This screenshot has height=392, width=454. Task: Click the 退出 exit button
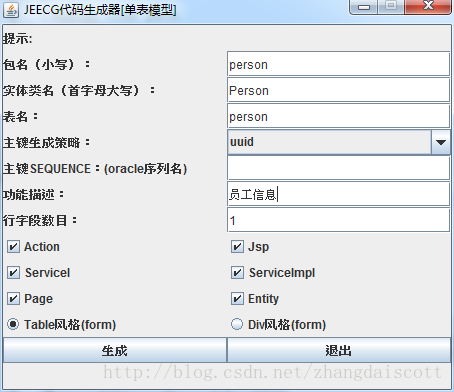(339, 350)
